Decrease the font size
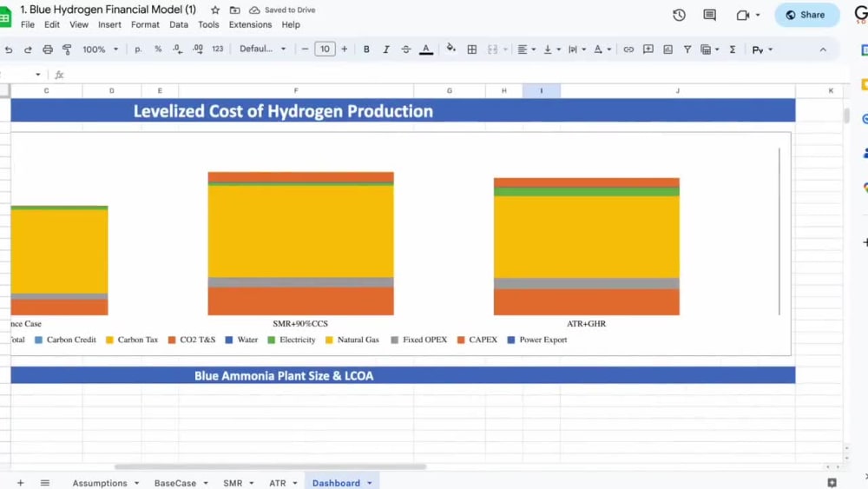 305,50
